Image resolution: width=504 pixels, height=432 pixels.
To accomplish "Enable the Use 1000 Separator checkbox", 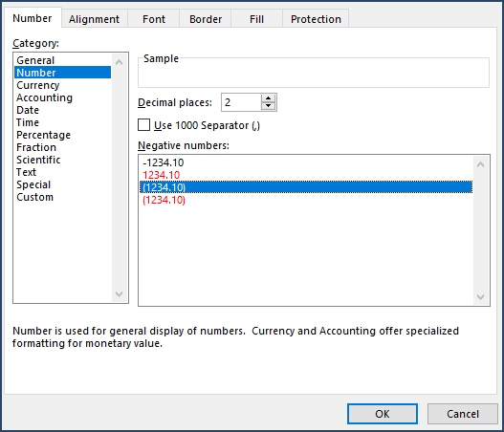I will point(143,125).
